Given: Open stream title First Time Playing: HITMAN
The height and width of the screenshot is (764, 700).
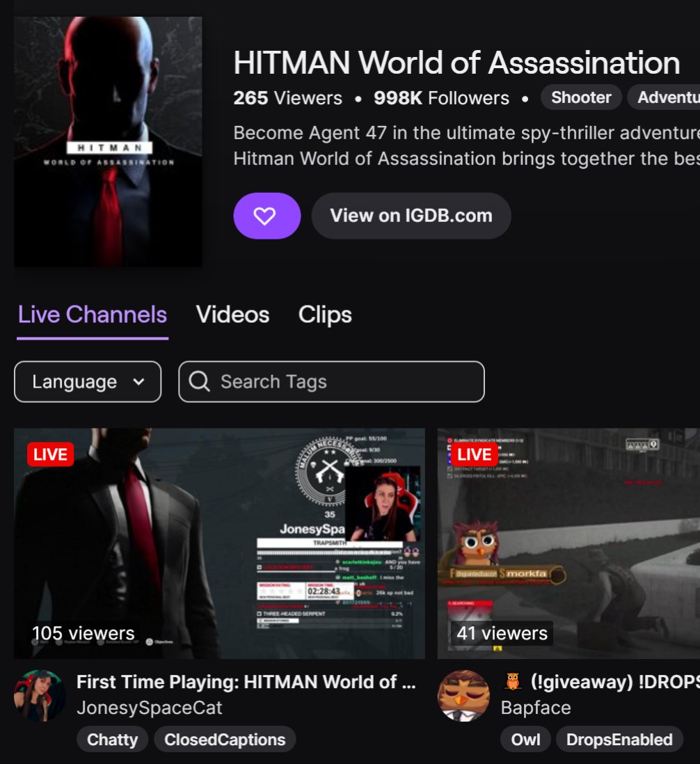Looking at the screenshot, I should [x=246, y=682].
